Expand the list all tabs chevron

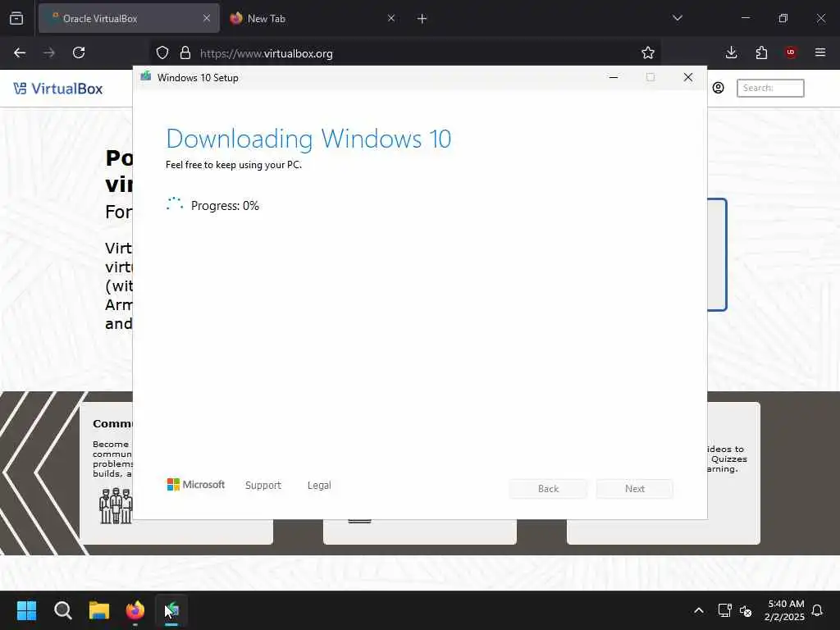(x=677, y=18)
